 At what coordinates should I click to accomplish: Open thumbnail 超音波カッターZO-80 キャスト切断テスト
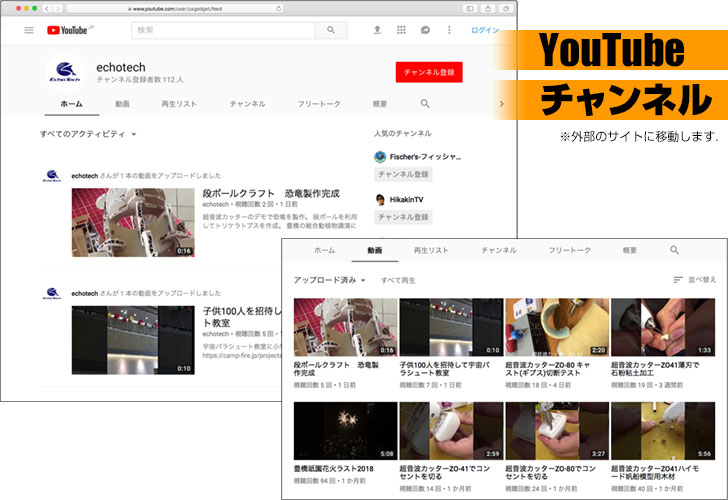pyautogui.click(x=557, y=327)
